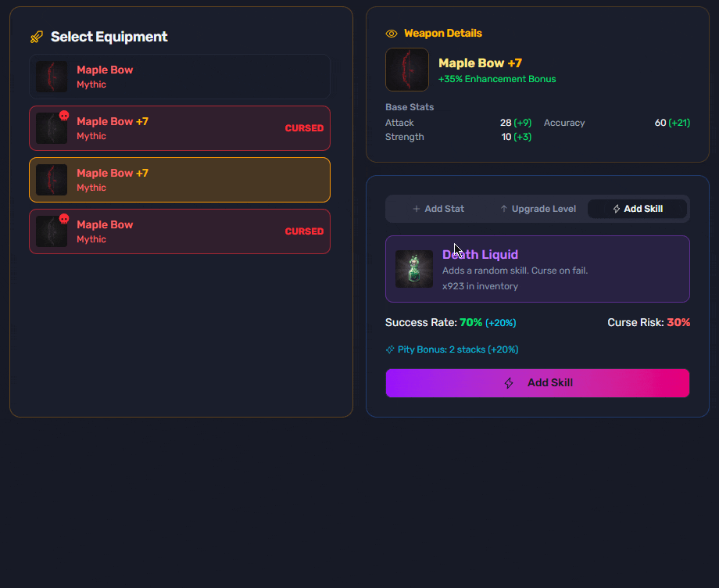Screen dimensions: 719x588
Task: Switch to the Add Stat tab
Action: point(438,209)
